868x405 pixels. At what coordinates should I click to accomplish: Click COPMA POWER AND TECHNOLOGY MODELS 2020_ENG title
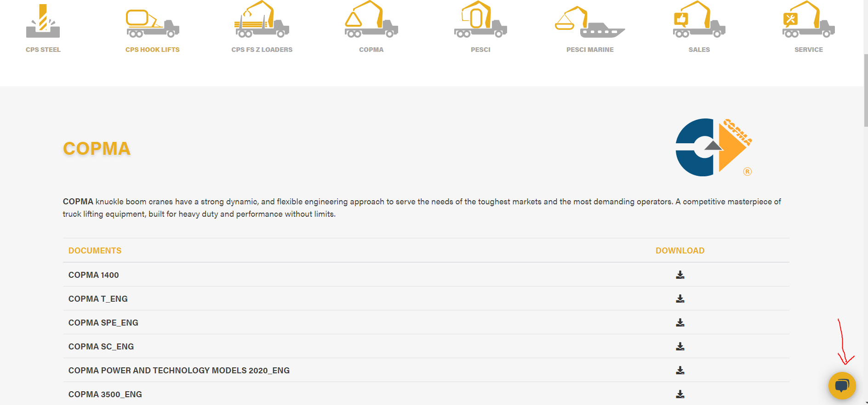click(x=179, y=371)
